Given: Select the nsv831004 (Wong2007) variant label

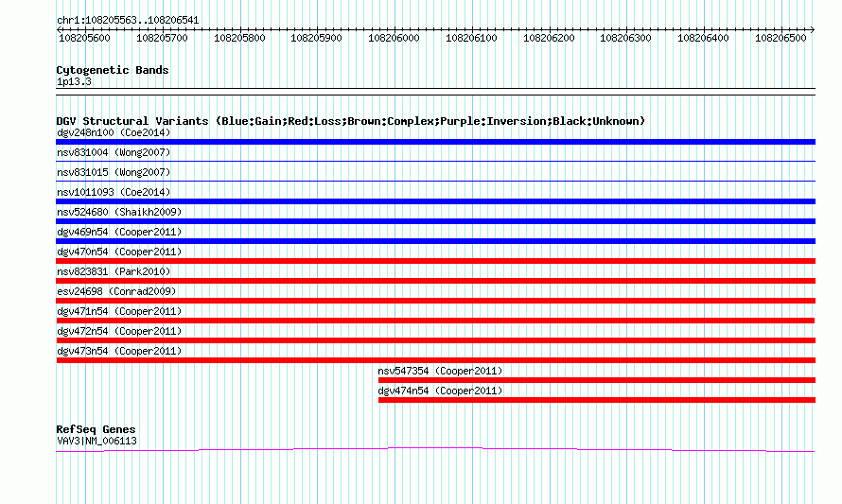Looking at the screenshot, I should click(114, 152).
